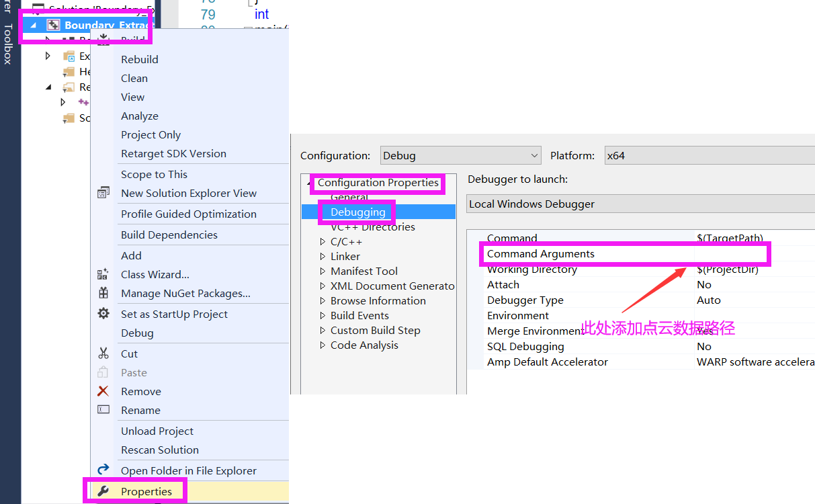Click the Cut scissors icon
The width and height of the screenshot is (815, 504).
click(103, 353)
